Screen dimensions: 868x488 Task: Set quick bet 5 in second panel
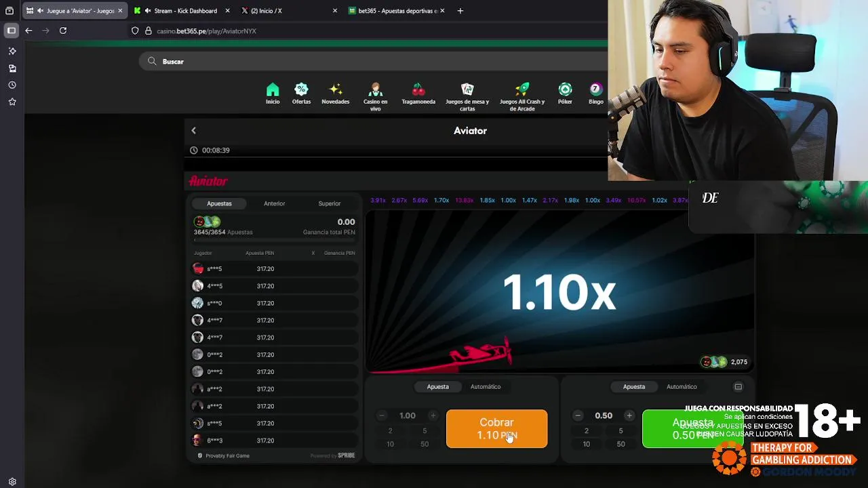(620, 430)
